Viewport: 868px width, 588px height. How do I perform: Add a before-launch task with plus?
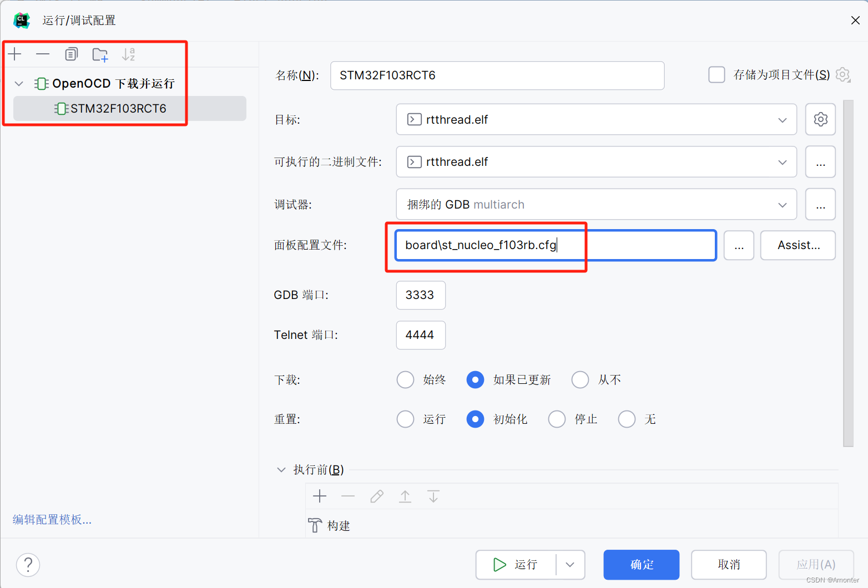(x=320, y=496)
